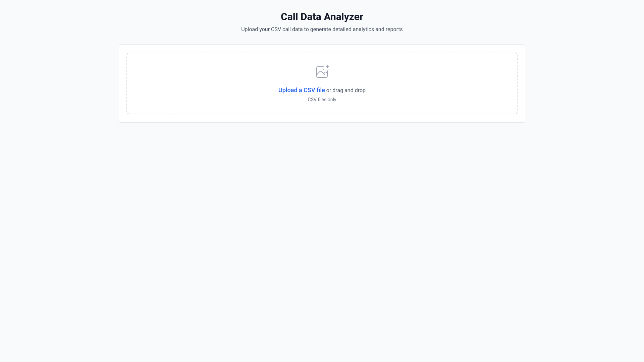Click the mountain shape inside the upload icon

321,74
